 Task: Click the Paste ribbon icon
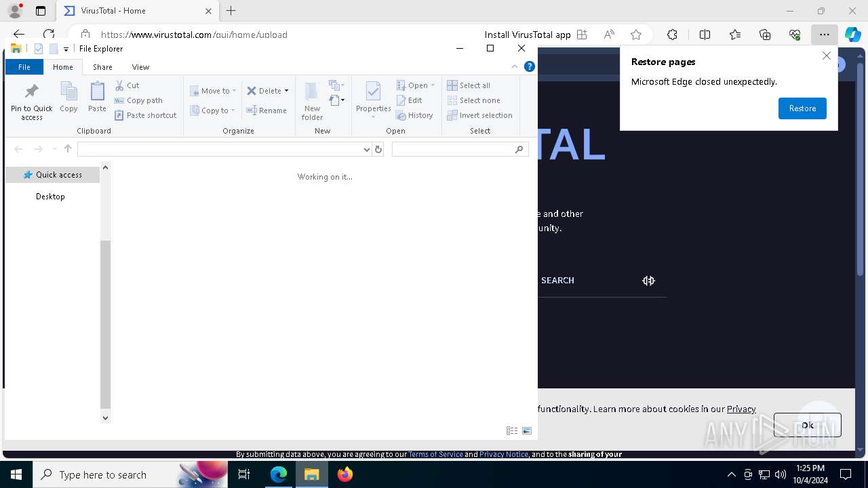pos(97,91)
